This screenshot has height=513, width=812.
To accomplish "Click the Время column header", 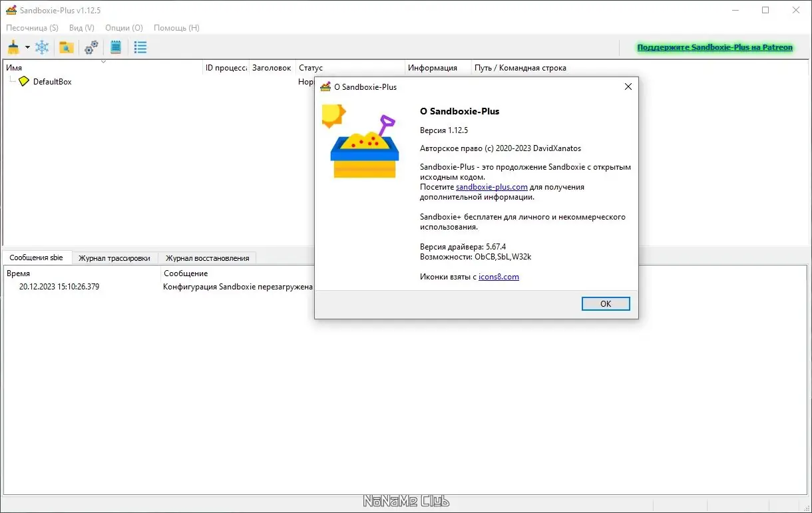I will (x=83, y=273).
